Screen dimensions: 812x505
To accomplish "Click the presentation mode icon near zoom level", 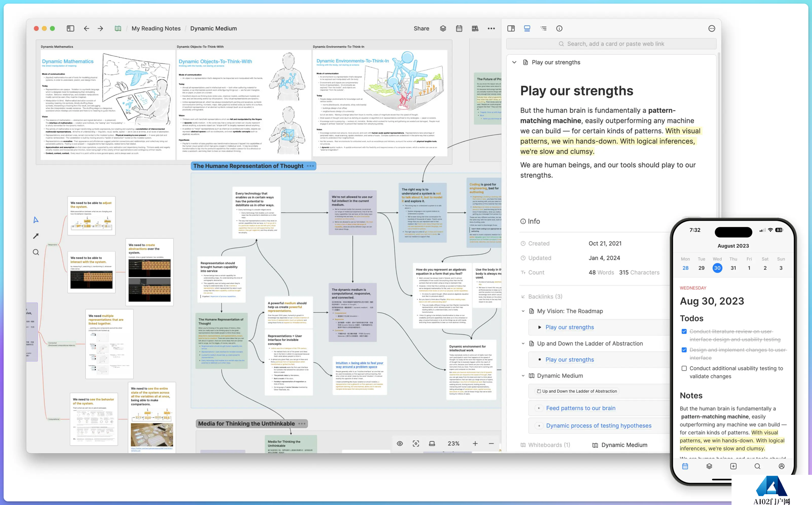I will click(432, 443).
